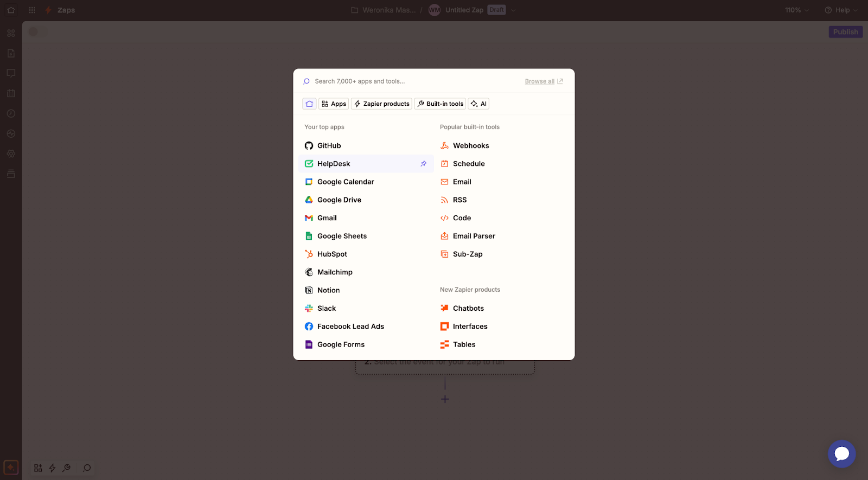Select the Code tool
The width and height of the screenshot is (868, 480).
coord(502,218)
